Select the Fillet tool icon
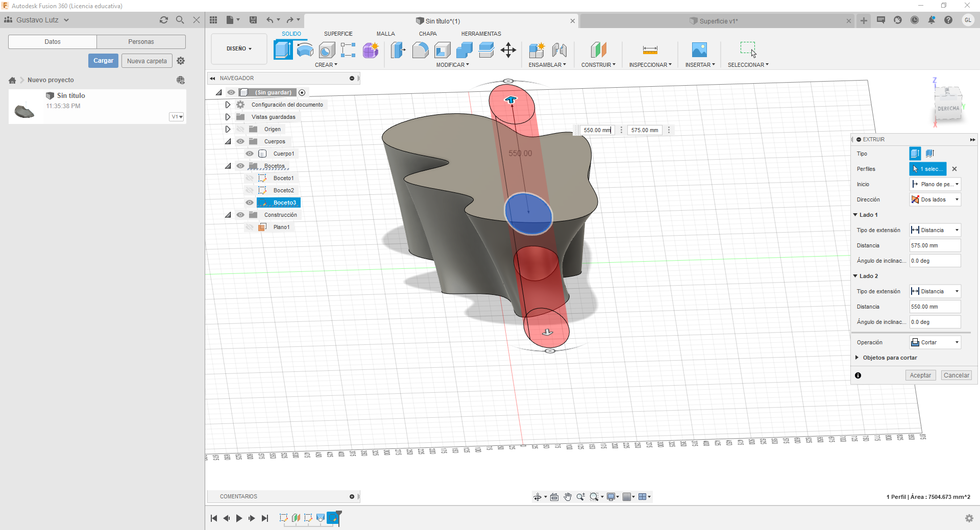This screenshot has height=530, width=980. (420, 50)
